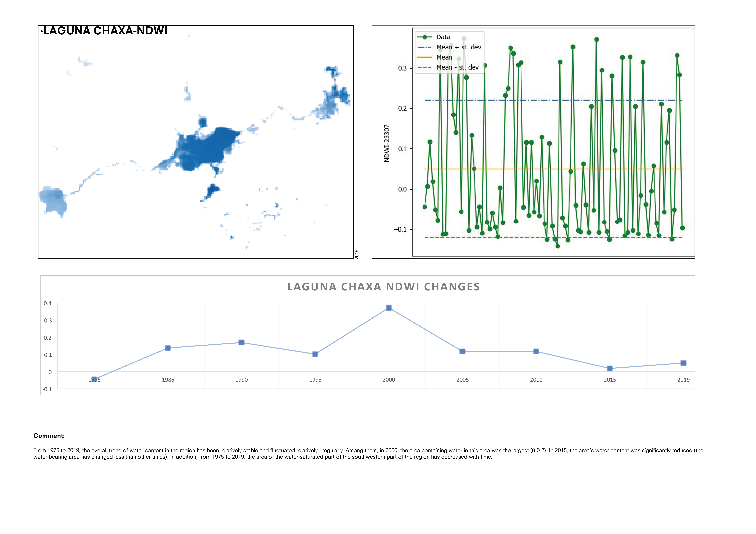Click the Mean - st. dev legend entry
The width and height of the screenshot is (756, 534).
[x=448, y=67]
